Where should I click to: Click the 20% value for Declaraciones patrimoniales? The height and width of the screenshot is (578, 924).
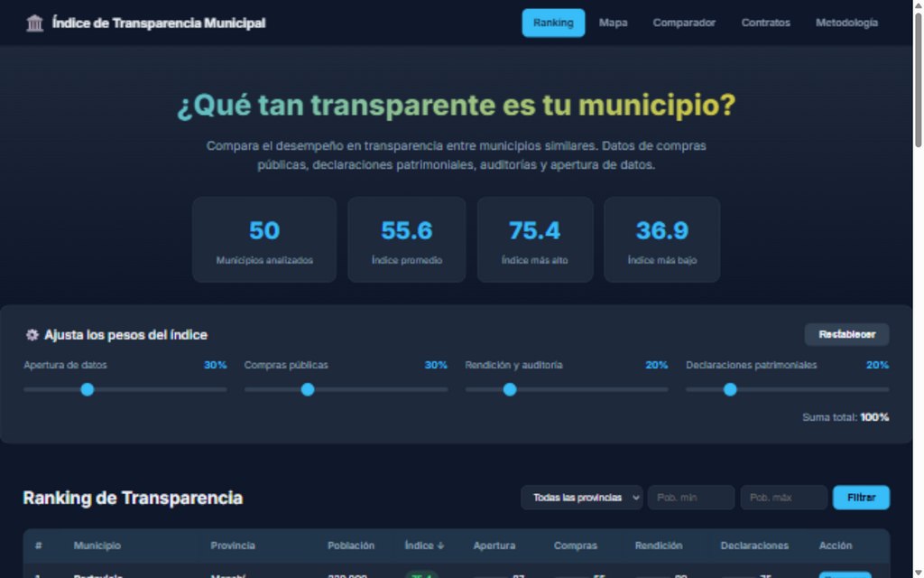(877, 365)
